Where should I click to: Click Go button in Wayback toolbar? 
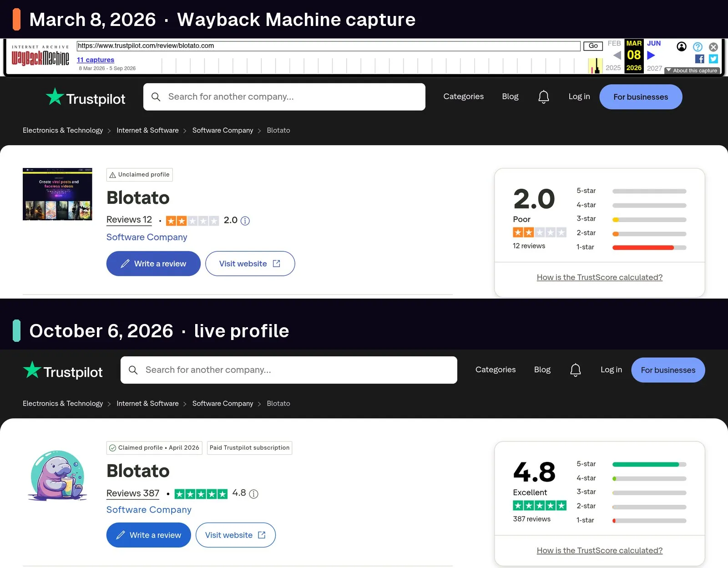tap(593, 46)
